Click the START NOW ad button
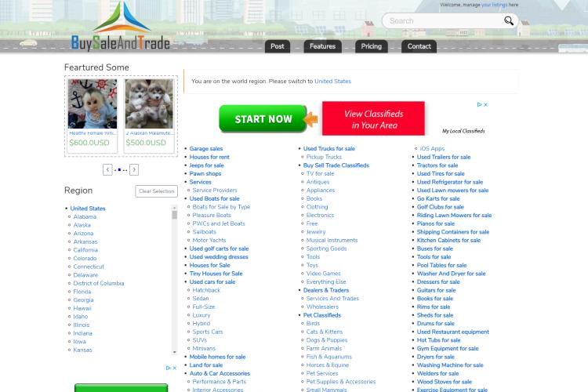The height and width of the screenshot is (392, 588). pos(263,119)
